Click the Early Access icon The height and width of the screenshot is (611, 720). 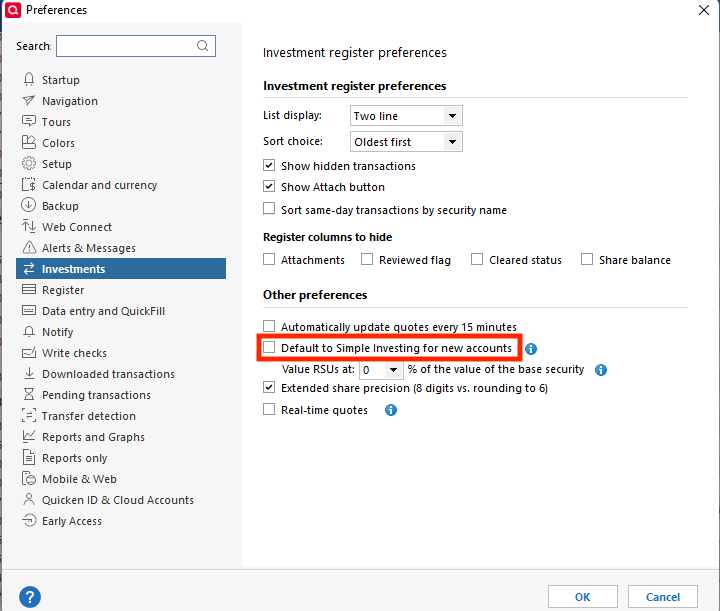(29, 520)
